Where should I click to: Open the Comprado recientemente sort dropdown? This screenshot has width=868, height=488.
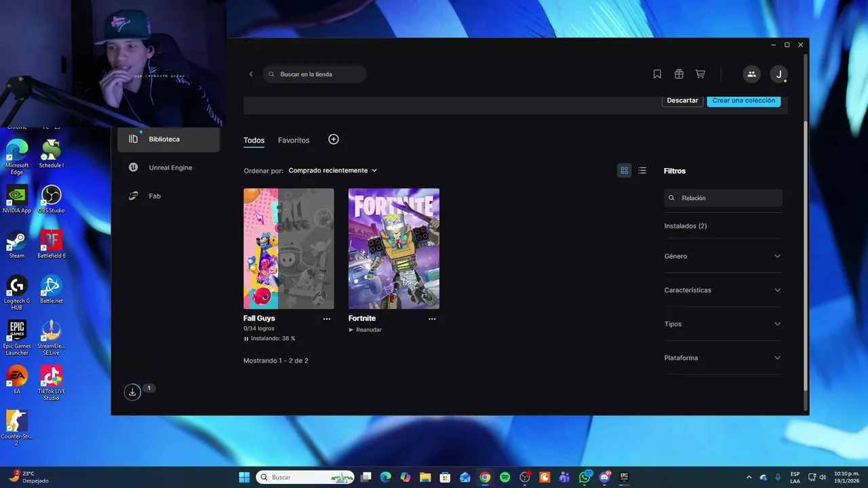pyautogui.click(x=332, y=171)
